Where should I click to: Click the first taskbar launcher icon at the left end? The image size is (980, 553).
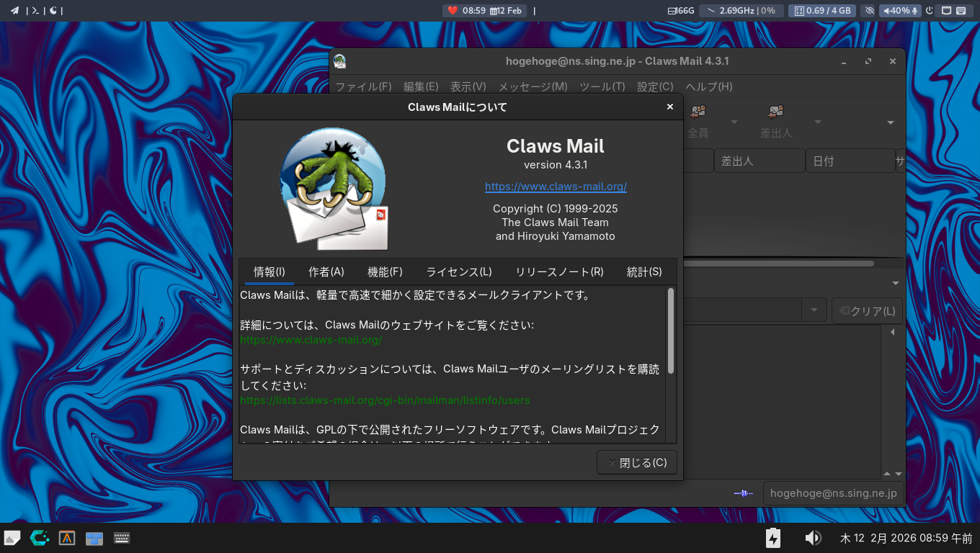pyautogui.click(x=12, y=538)
